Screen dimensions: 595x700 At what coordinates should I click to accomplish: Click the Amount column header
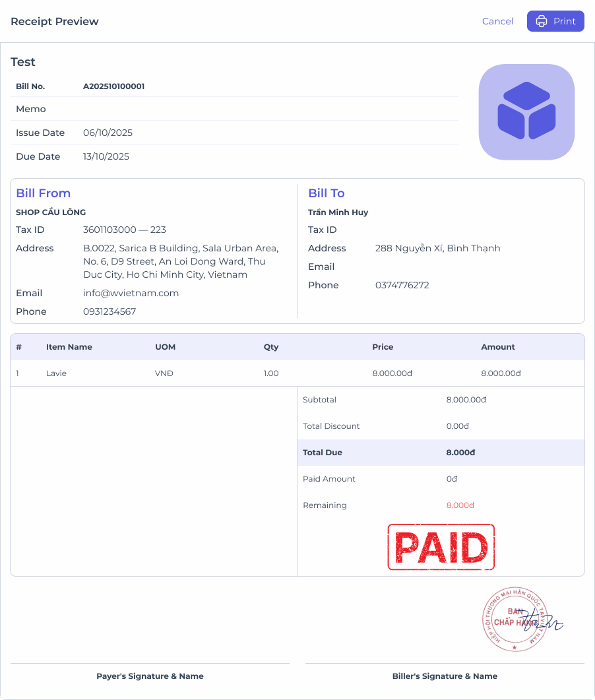497,347
